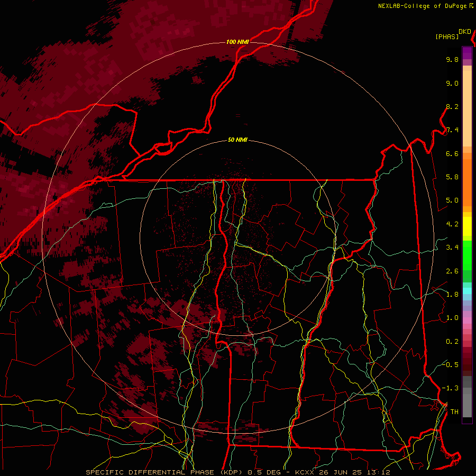Click the DKD legend title
This screenshot has width=476, height=476.
point(465,32)
